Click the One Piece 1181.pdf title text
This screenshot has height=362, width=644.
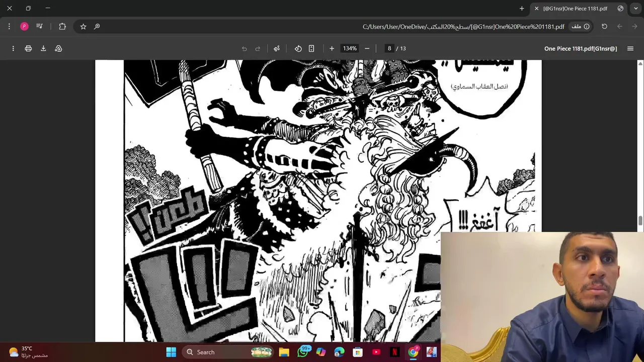click(581, 48)
